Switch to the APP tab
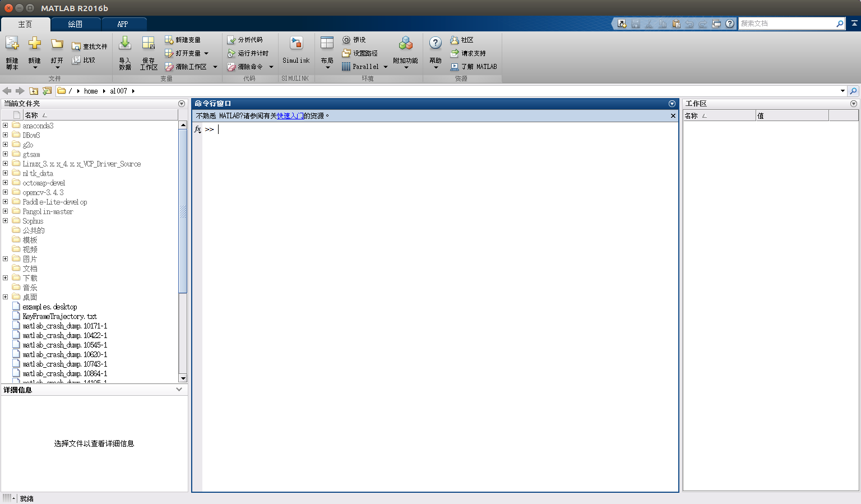 [123, 24]
